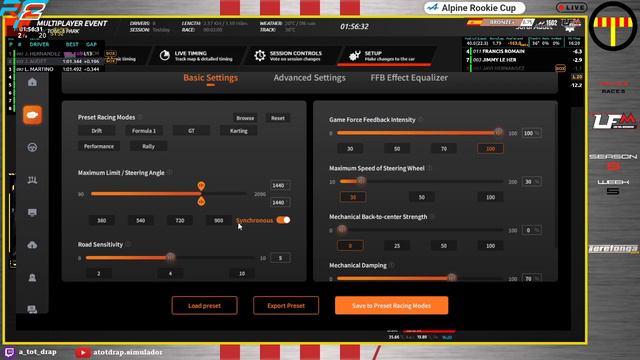Click the Force Feedback Intensity percent field

531,133
